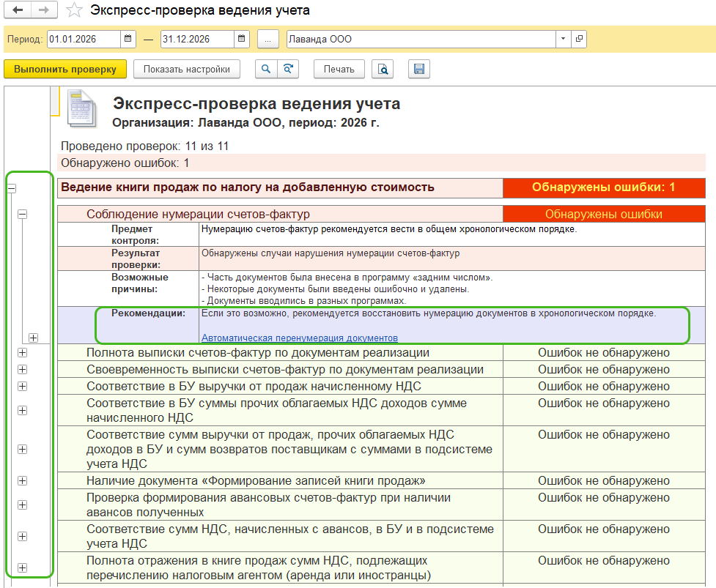Click the Печать button
This screenshot has width=716, height=588.
[339, 69]
